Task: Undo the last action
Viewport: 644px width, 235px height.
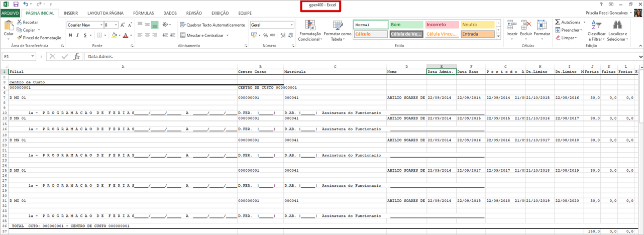Action: point(26,4)
